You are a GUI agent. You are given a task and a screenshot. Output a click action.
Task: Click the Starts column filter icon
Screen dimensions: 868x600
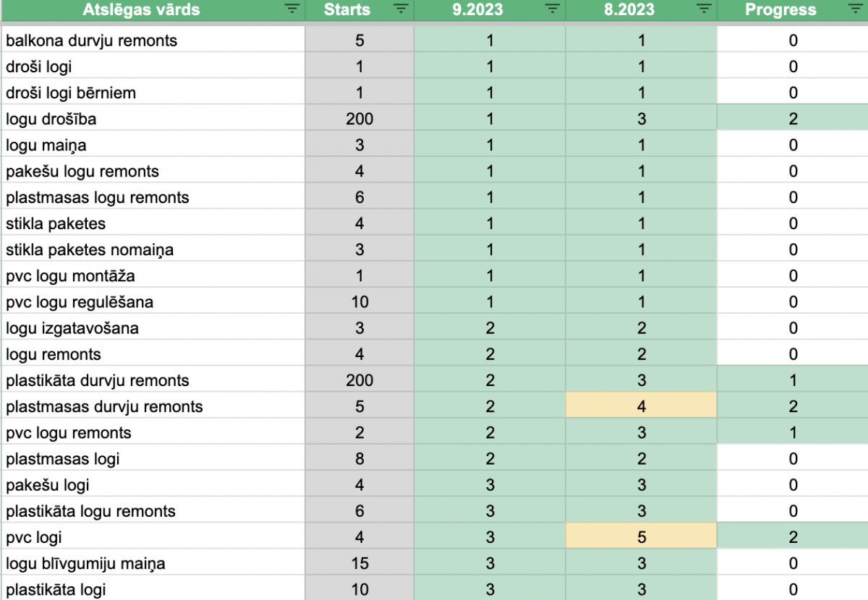coord(400,9)
